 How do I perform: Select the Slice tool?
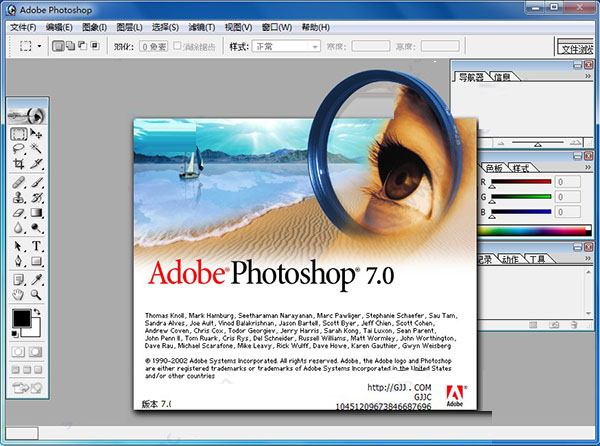click(x=36, y=164)
